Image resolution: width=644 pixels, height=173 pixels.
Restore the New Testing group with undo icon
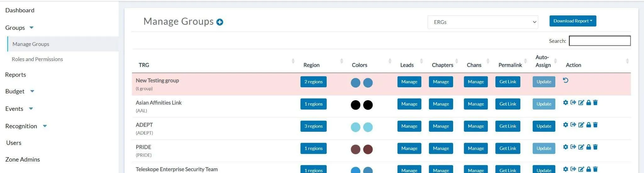click(x=565, y=80)
